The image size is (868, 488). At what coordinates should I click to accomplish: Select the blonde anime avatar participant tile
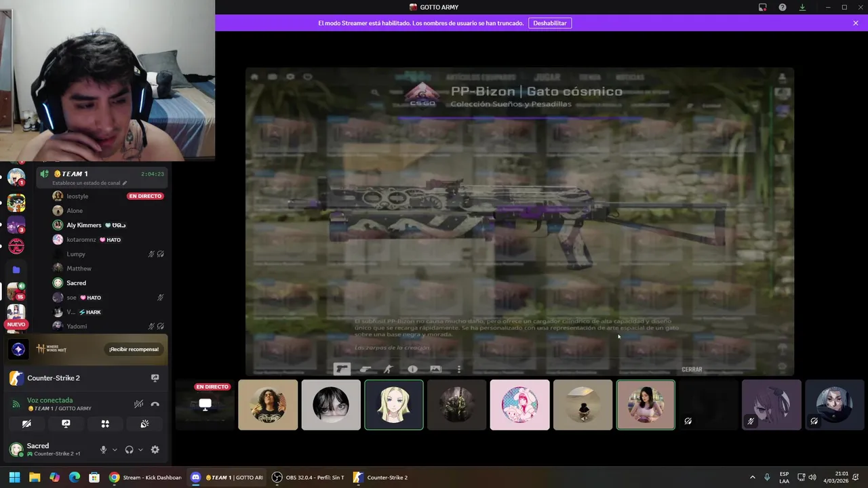point(394,405)
